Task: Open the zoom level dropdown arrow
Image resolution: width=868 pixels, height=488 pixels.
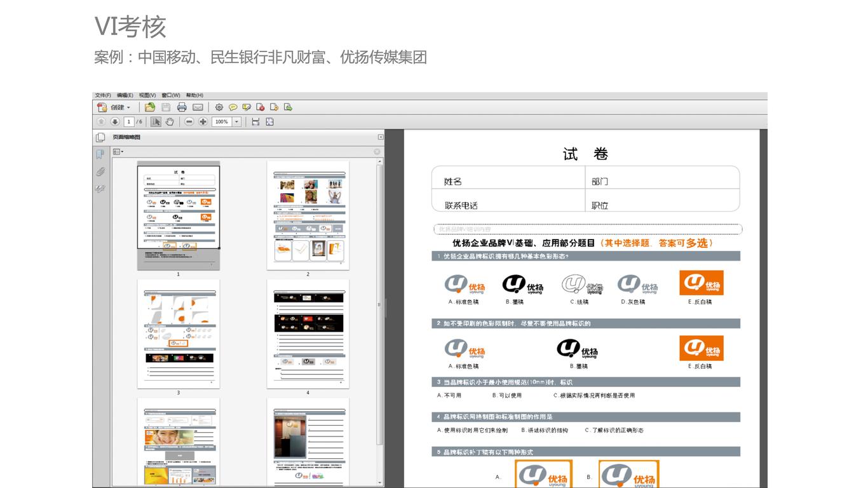Action: [x=237, y=121]
